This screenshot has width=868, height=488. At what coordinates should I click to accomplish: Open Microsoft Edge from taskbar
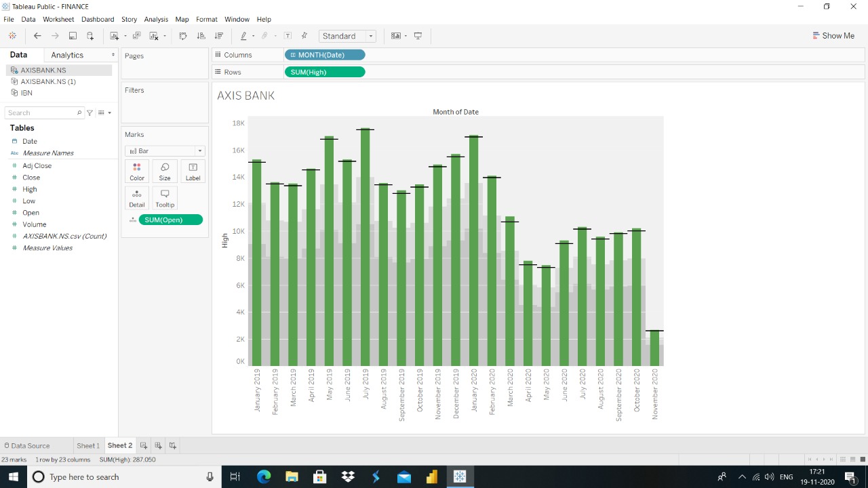tap(264, 477)
